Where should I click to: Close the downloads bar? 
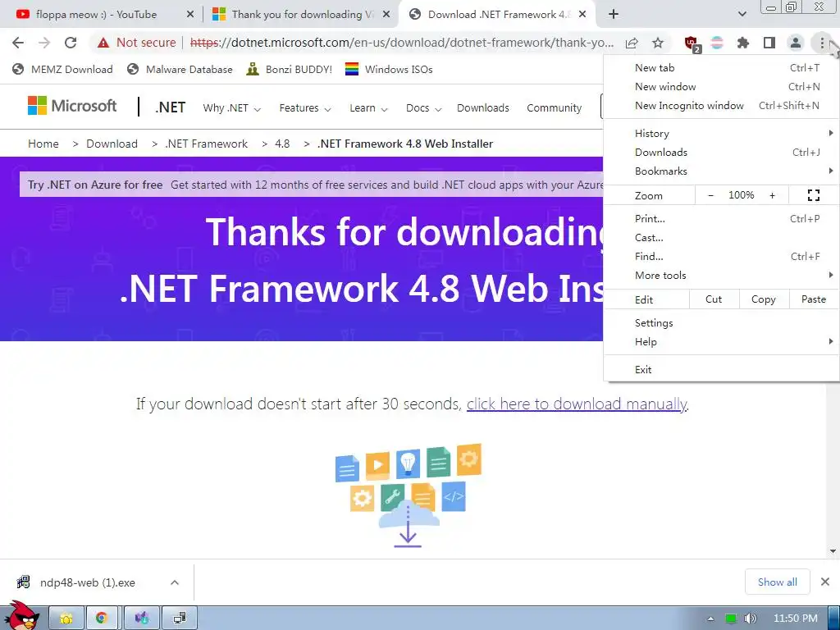coord(825,582)
